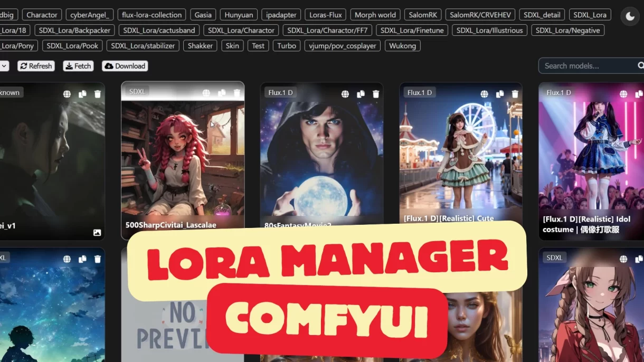Viewport: 644px width, 362px height.
Task: Delete the 80sFantasyMovie LoRA with its trash icon
Action: tap(376, 94)
